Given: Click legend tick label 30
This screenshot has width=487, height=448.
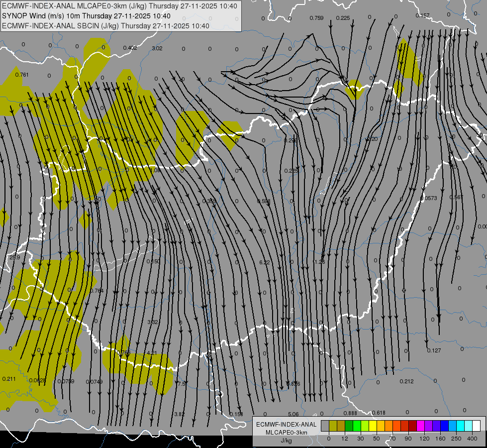Looking at the screenshot, I should tap(360, 439).
